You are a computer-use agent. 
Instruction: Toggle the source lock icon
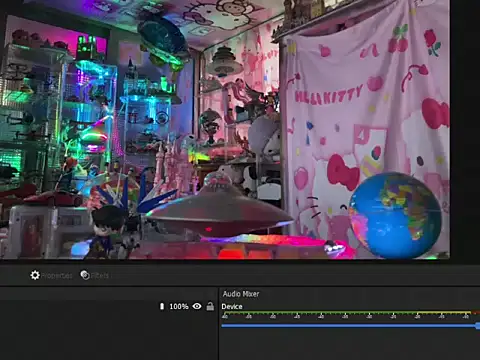pos(210,306)
